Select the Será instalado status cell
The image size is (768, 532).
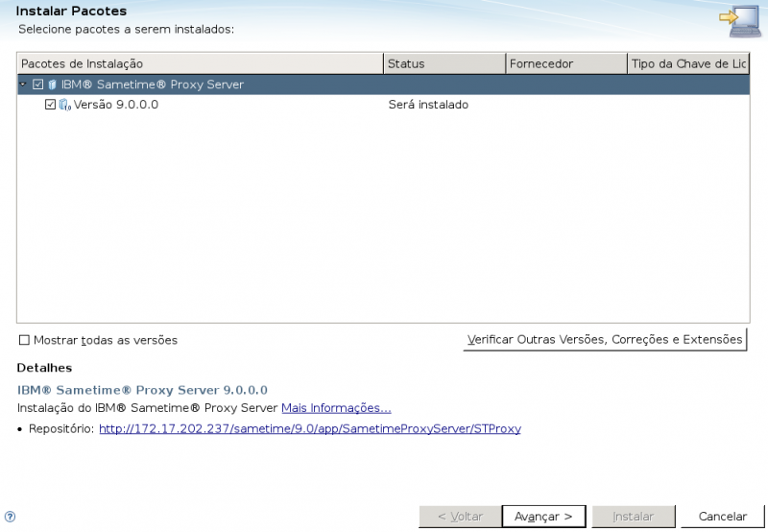coord(428,105)
